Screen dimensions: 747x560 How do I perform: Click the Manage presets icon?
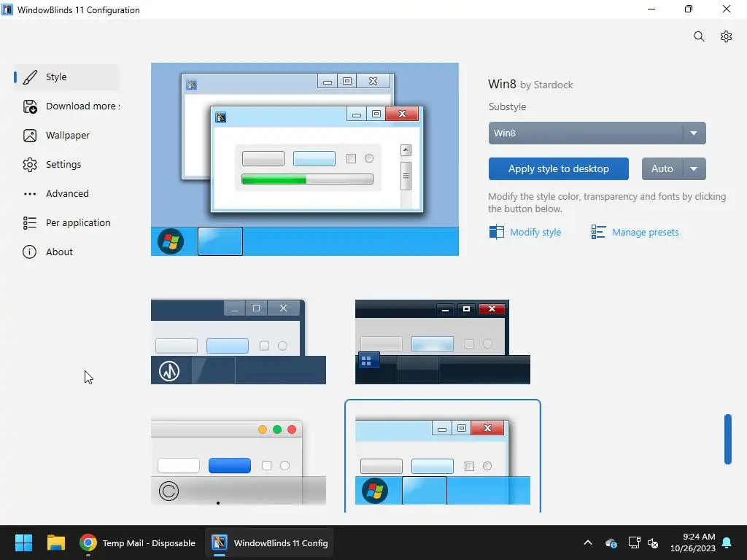[598, 232]
